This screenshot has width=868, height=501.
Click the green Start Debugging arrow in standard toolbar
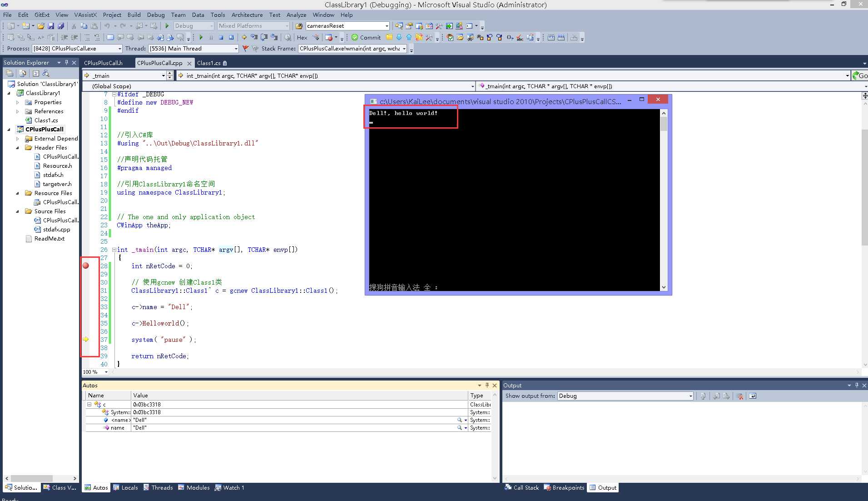(167, 26)
